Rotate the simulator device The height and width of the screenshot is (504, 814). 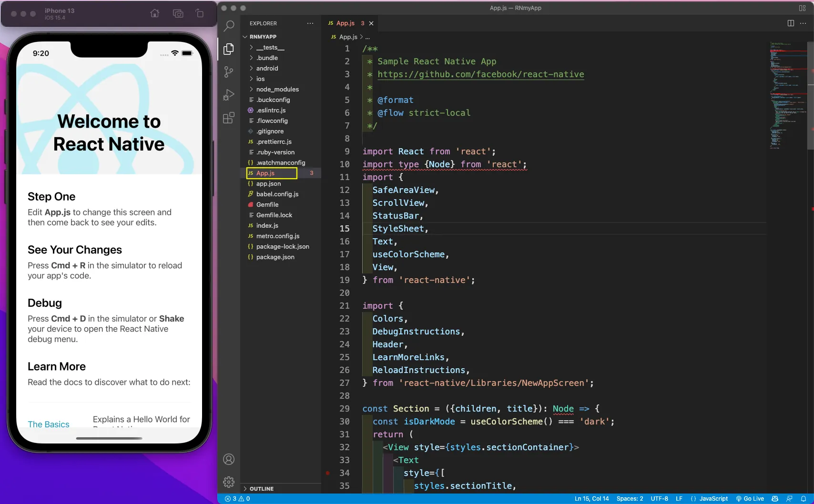click(200, 14)
